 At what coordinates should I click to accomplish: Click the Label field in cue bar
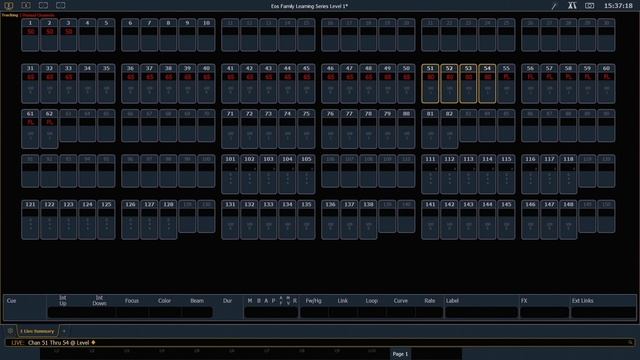[x=481, y=312]
